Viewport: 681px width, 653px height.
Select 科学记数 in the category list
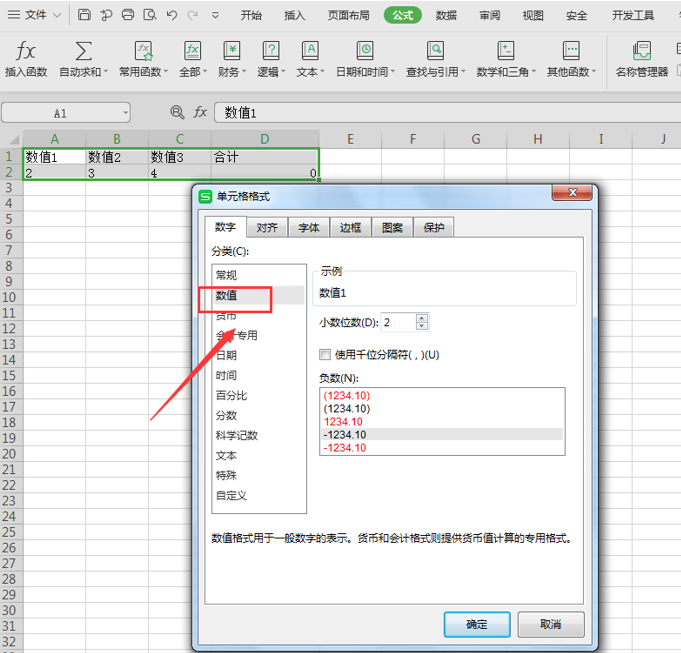point(258,435)
